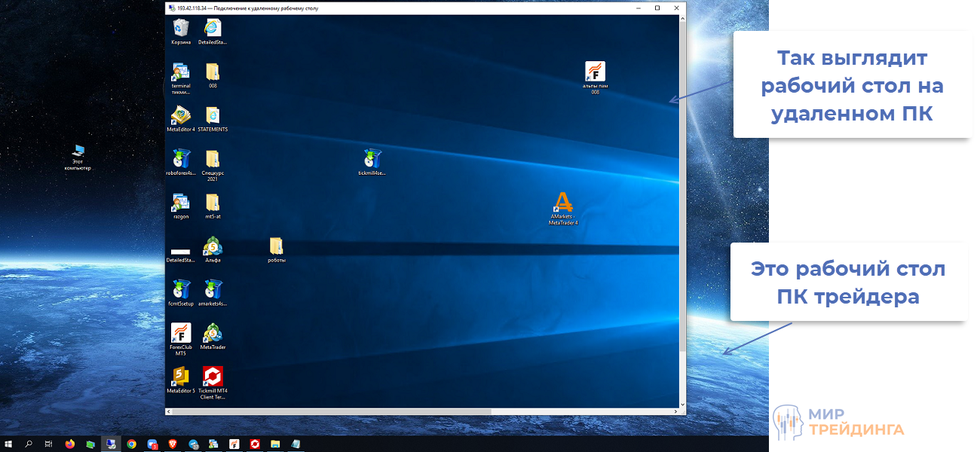Open the роботы folder
This screenshot has height=452, width=980.
coord(276,246)
